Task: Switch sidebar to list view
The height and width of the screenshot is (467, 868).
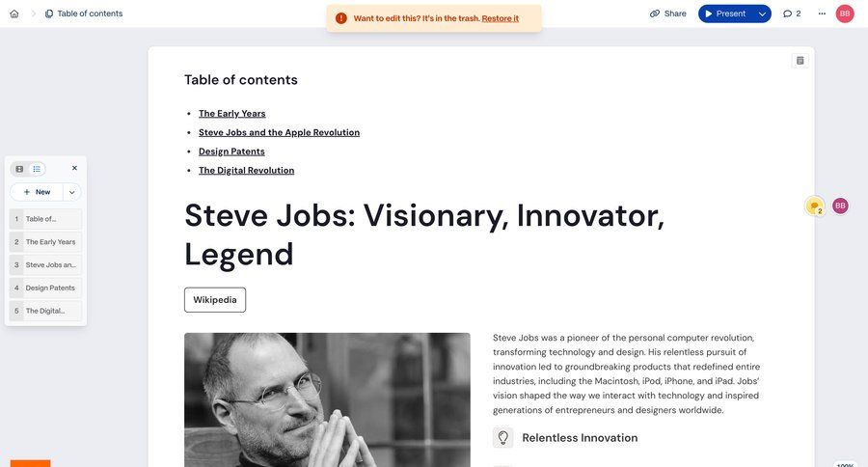Action: click(x=37, y=169)
